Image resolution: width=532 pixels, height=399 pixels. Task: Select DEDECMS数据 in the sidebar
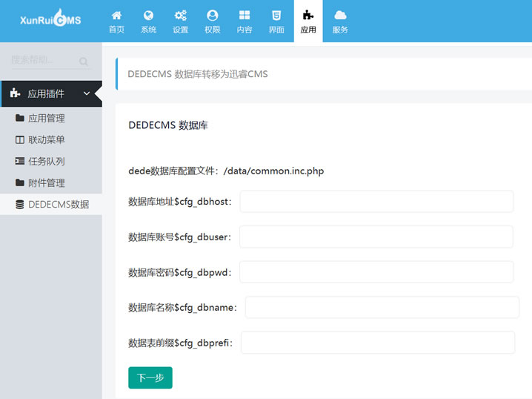point(51,204)
